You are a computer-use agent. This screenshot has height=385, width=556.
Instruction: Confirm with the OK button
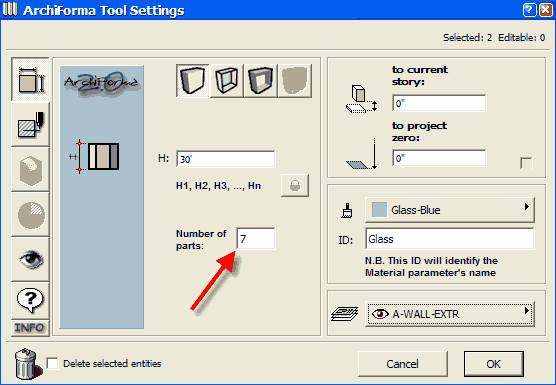pyautogui.click(x=494, y=364)
